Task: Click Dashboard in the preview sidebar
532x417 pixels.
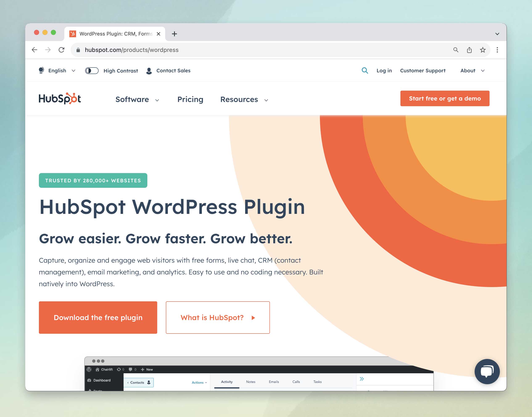Action: (102, 380)
